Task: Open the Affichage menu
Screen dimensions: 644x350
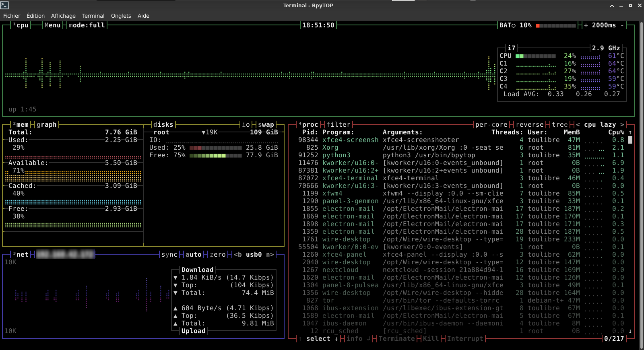Action: 63,16
